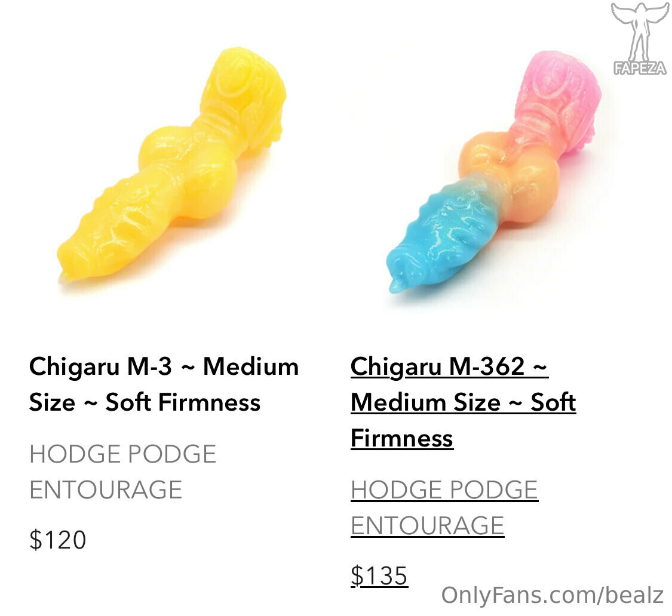Select the $120 price

pos(58,540)
